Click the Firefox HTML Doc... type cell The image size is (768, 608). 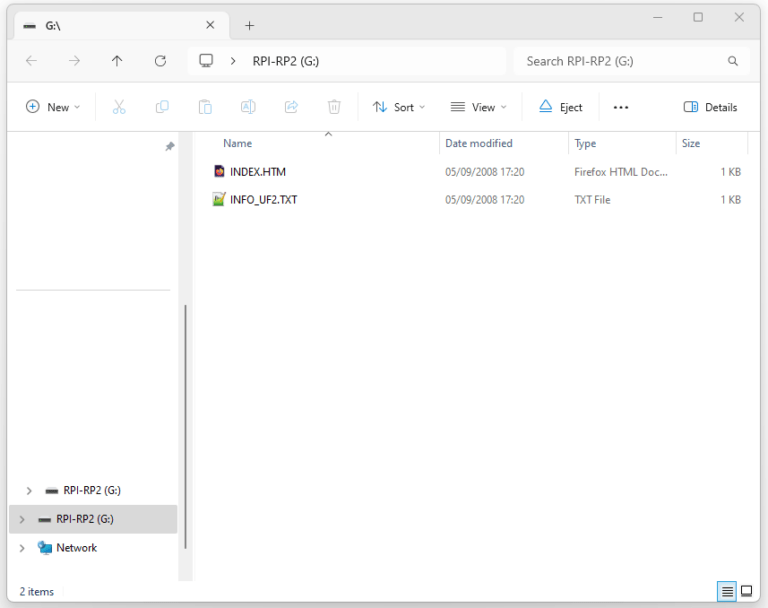[x=621, y=172]
